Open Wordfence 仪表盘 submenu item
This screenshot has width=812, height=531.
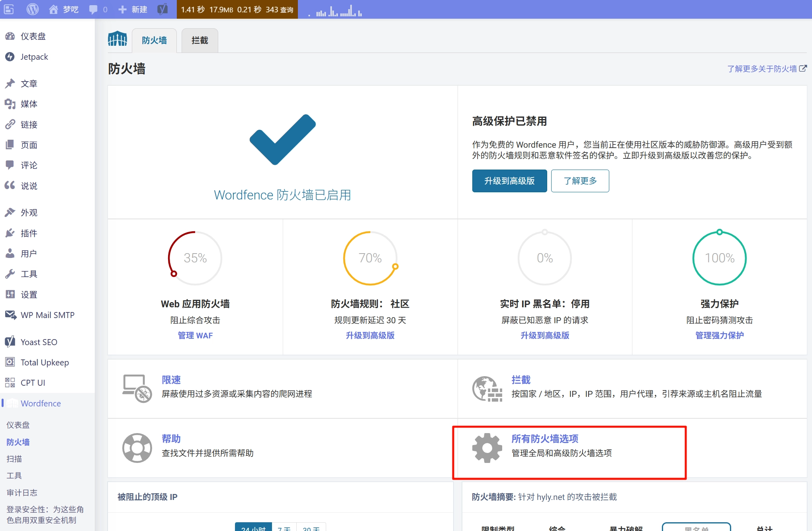(x=18, y=425)
